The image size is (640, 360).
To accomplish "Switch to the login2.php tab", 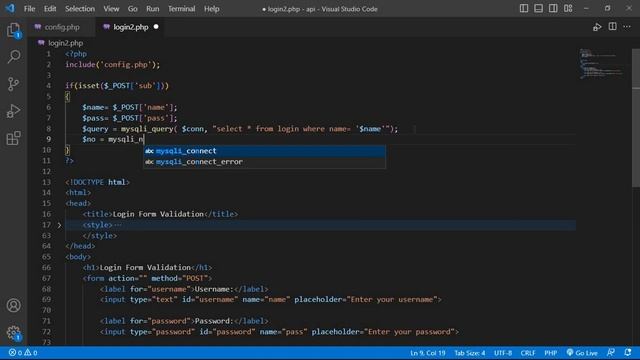I will (131, 27).
